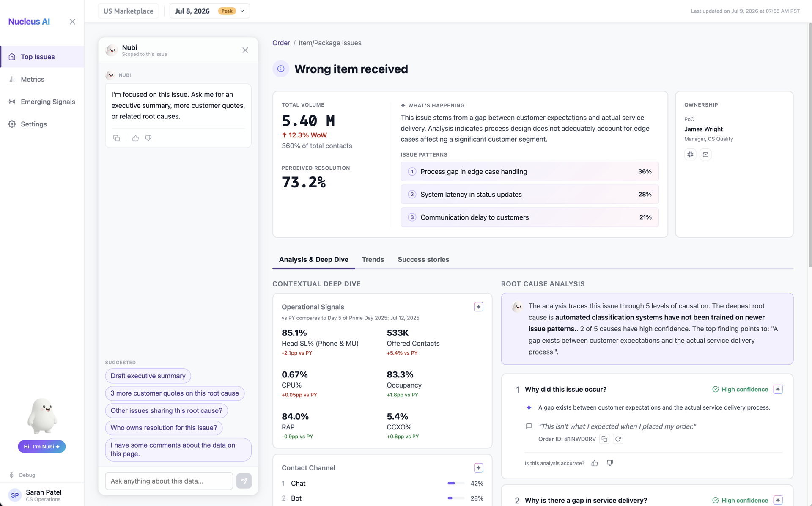Thumbs up Nubi's message
The height and width of the screenshot is (506, 812).
tap(135, 138)
